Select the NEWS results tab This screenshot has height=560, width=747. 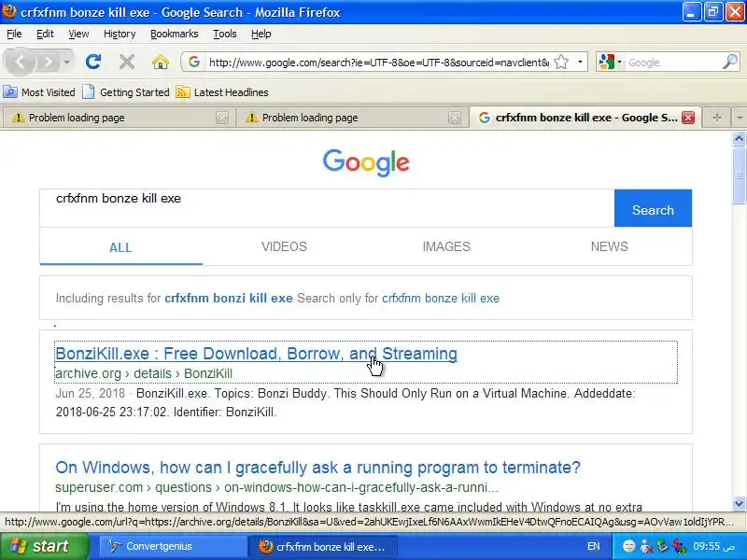pyautogui.click(x=610, y=246)
